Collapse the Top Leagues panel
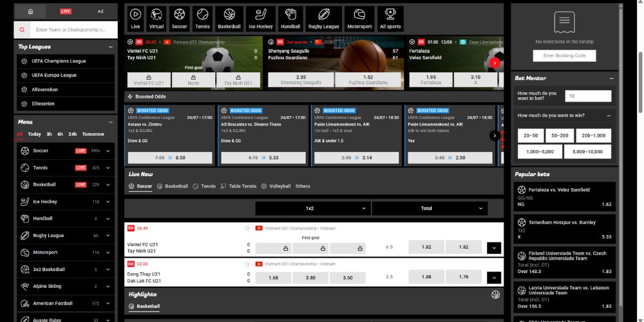 pyautogui.click(x=111, y=47)
